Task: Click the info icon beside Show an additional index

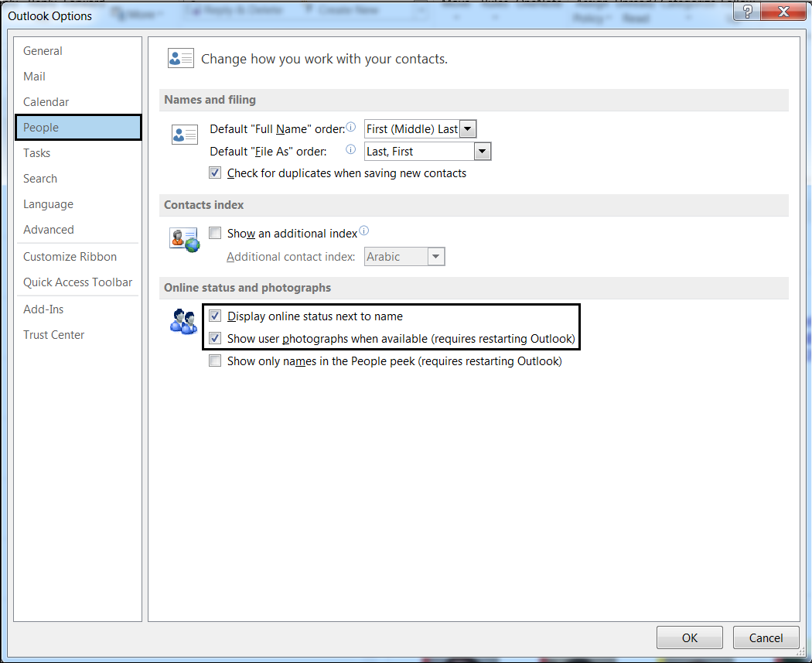Action: [x=363, y=229]
